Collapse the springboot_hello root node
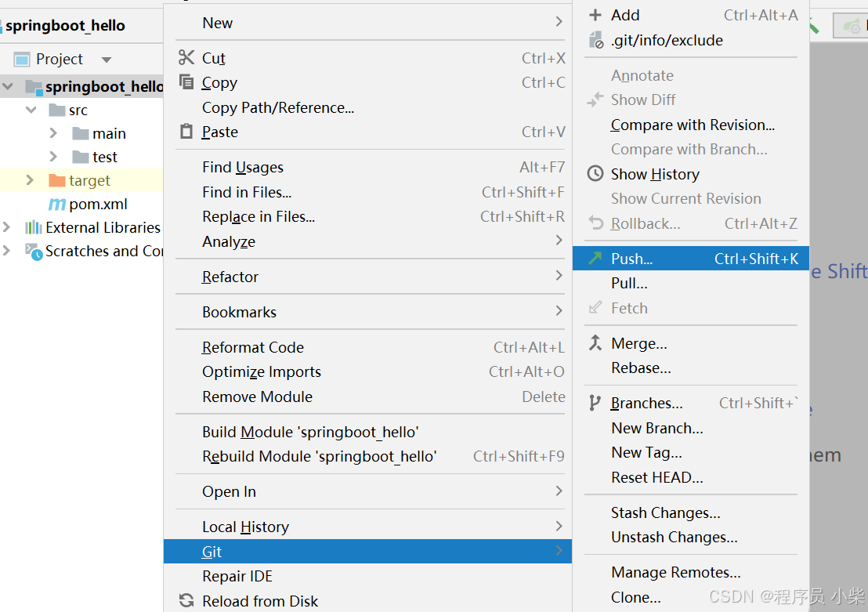Viewport: 868px width, 612px height. tap(8, 86)
